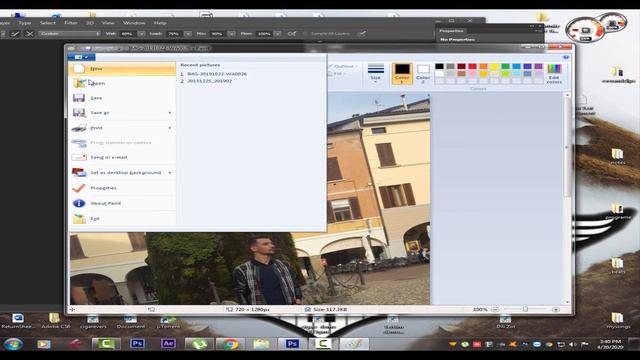
Task: Open Edit colors in Paint
Action: tap(554, 74)
